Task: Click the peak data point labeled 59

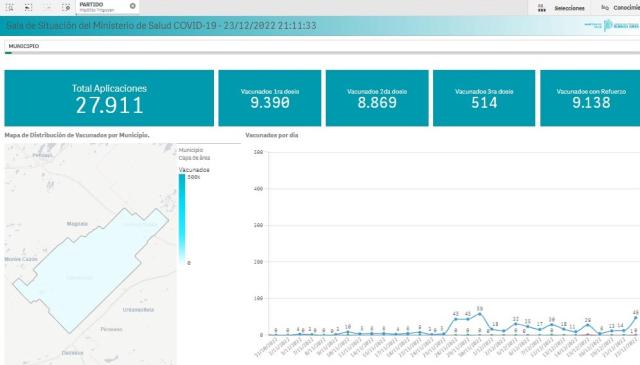Action: pos(480,314)
